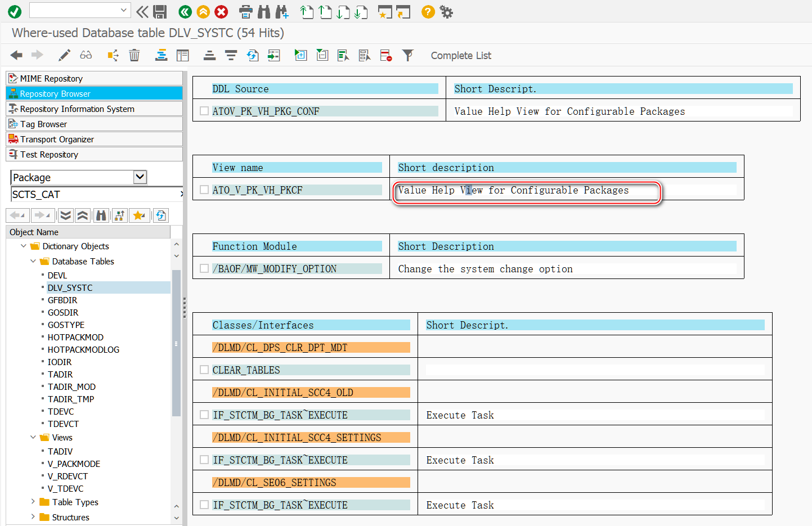Open the Package object type dropdown

click(x=140, y=177)
